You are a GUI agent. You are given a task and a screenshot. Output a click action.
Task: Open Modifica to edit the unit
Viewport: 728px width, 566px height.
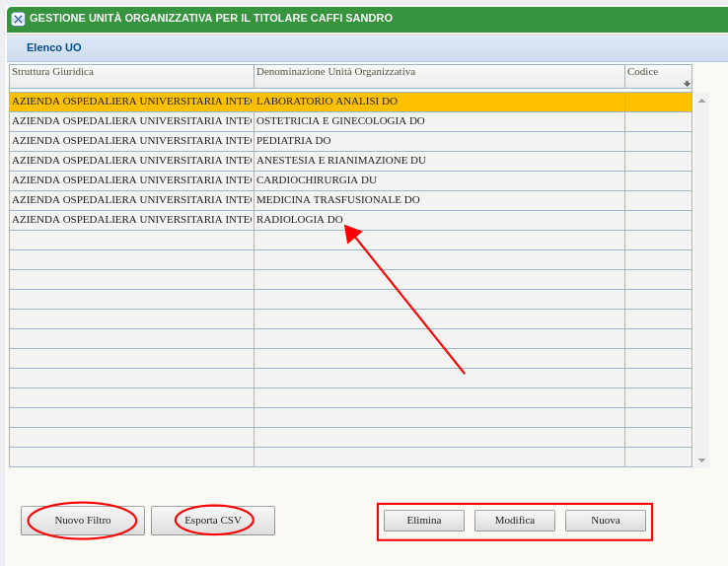pos(514,521)
